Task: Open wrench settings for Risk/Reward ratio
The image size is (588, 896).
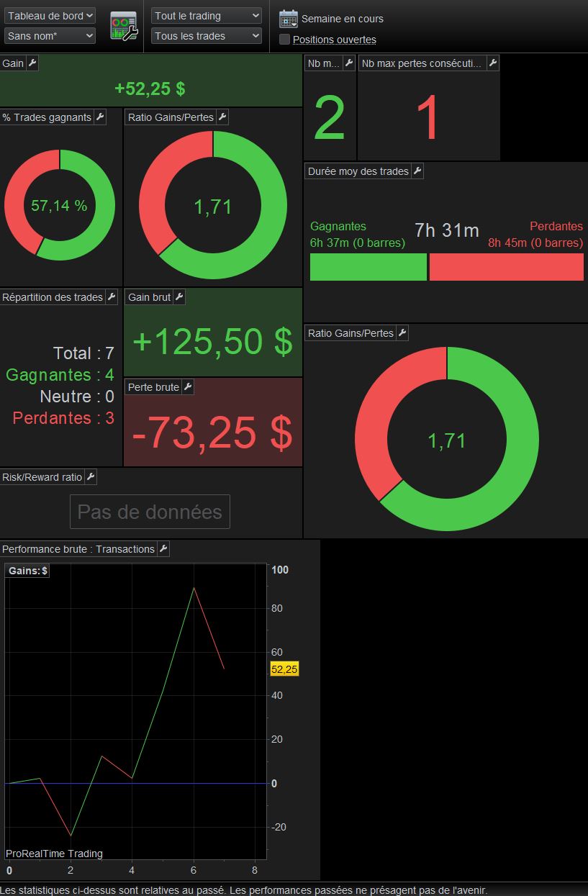Action: (x=91, y=477)
